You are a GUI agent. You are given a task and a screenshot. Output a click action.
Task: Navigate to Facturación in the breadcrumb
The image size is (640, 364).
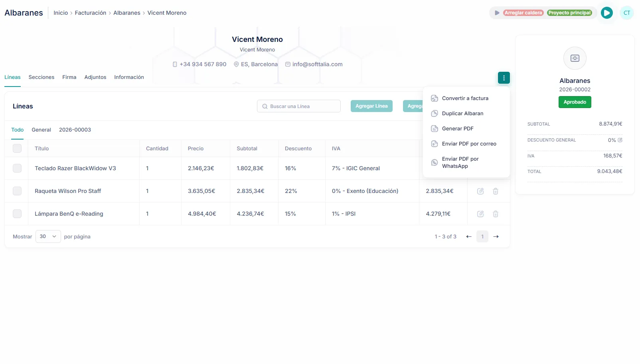(91, 13)
